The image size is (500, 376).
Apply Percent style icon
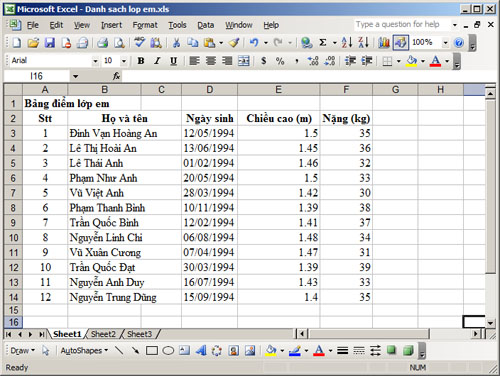point(280,61)
